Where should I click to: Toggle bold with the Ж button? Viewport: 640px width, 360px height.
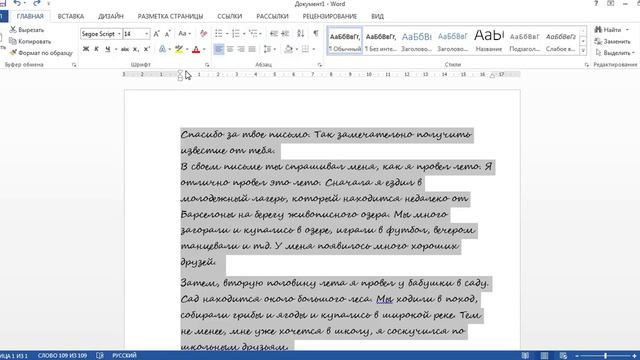86,49
